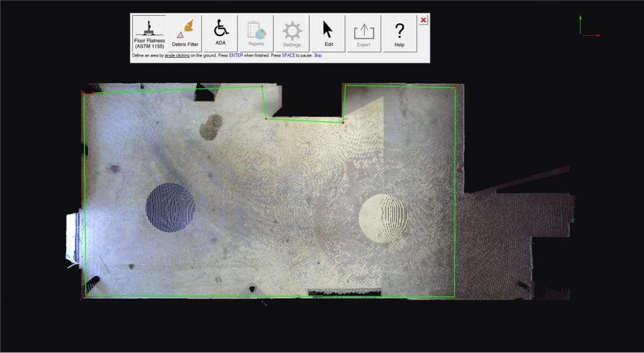Image resolution: width=644 pixels, height=353 pixels.
Task: Select the red vertex at the top-right boundary corner
Action: tap(455, 87)
